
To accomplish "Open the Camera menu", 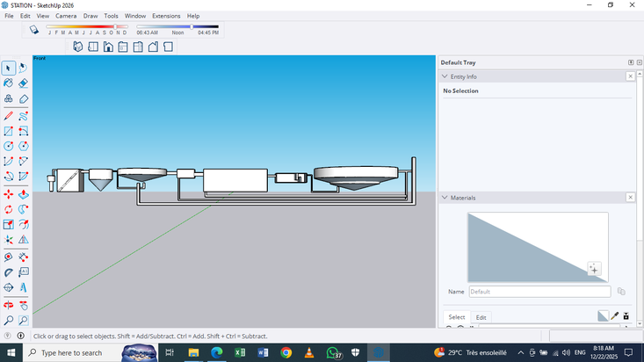I will coord(65,16).
